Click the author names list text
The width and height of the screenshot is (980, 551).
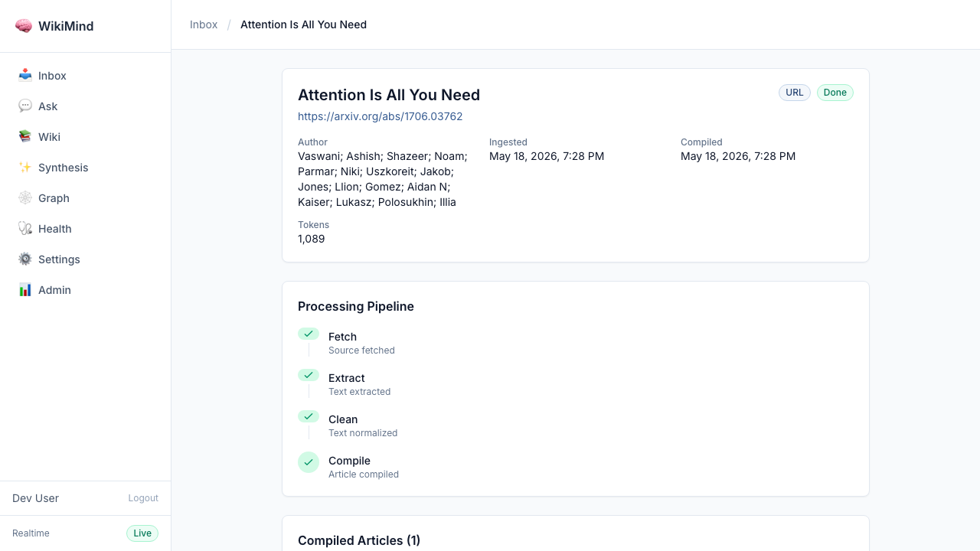pyautogui.click(x=383, y=179)
